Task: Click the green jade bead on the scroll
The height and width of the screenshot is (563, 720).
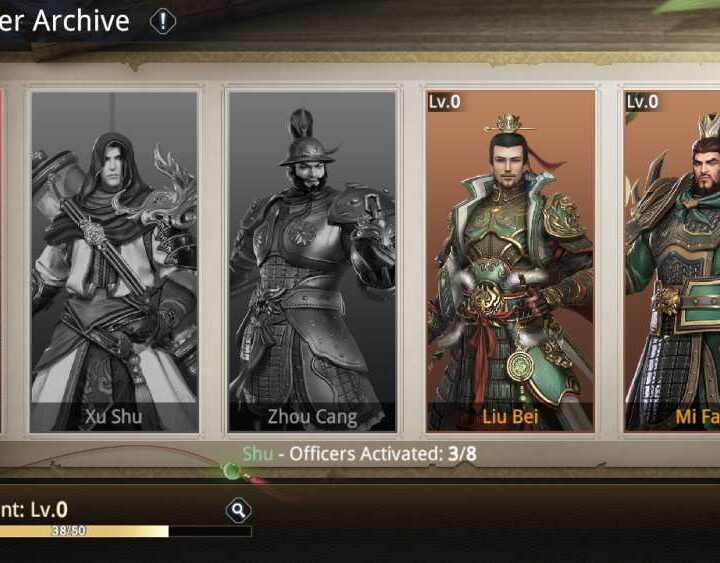Action: pyautogui.click(x=231, y=470)
